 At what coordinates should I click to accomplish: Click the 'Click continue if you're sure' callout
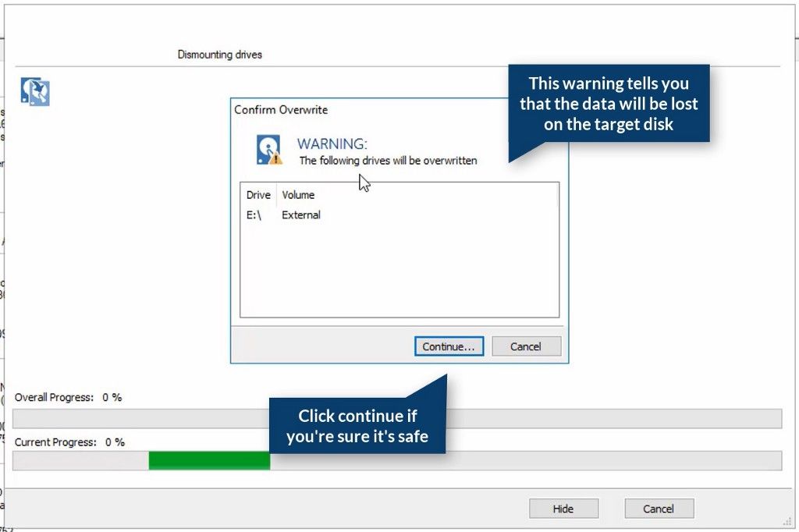357,426
